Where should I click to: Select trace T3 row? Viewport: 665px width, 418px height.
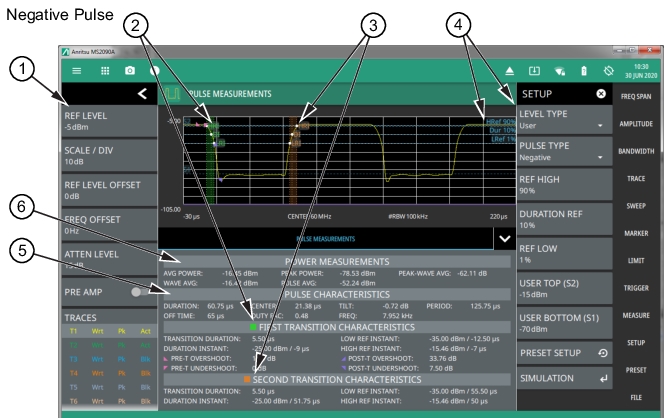(x=109, y=359)
